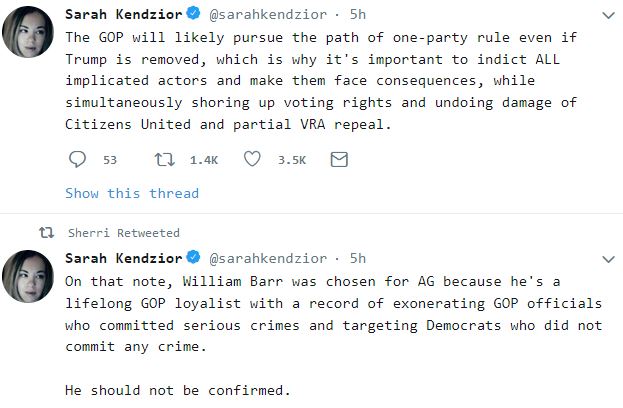Open the profile avatar of the William Barr tweet
The width and height of the screenshot is (623, 408).
point(29,277)
